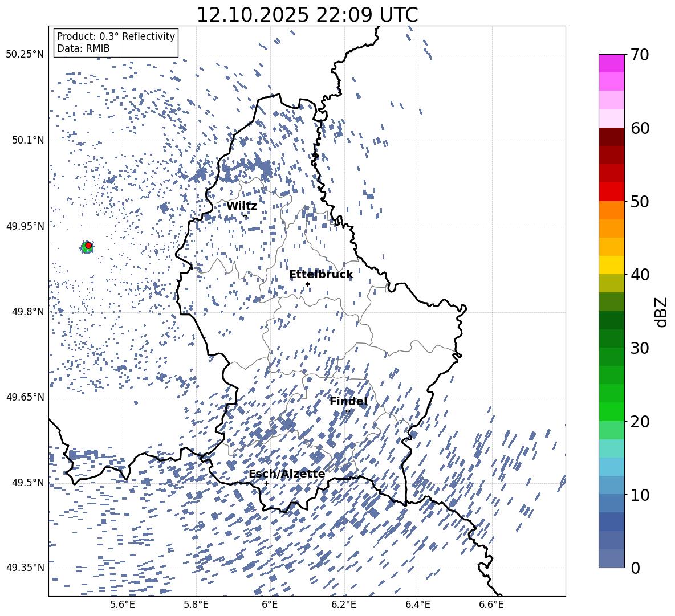
Task: Click the 70 tick label on colorbar
Action: (640, 55)
